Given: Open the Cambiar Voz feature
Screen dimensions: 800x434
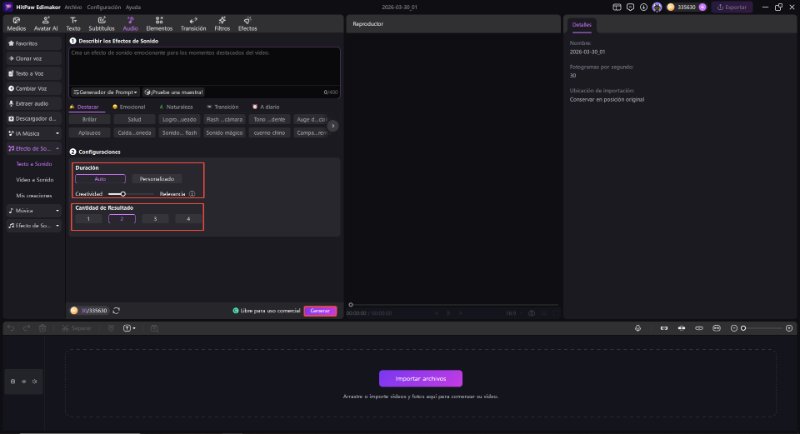Looking at the screenshot, I should coord(33,89).
